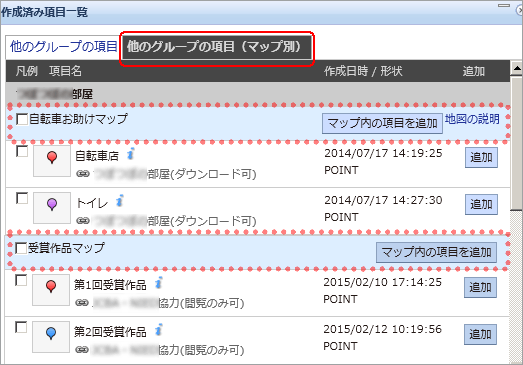Check the 受賞作品マップ checkbox

[21, 248]
